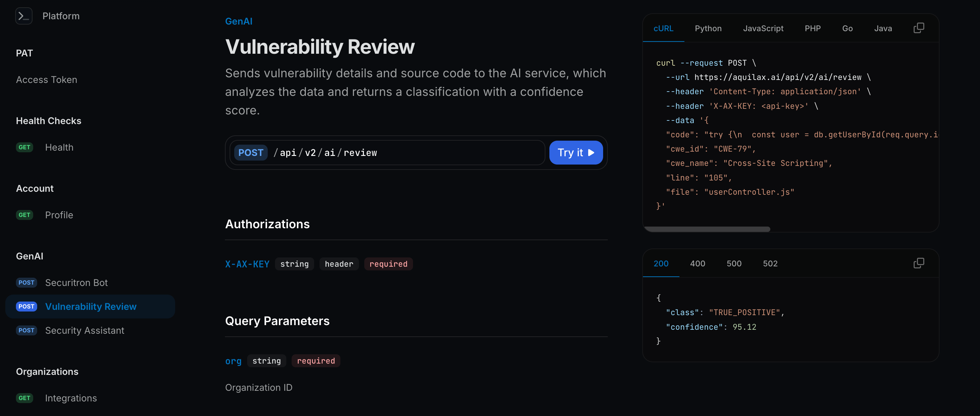Show the 400 response example
The height and width of the screenshot is (416, 980).
click(x=697, y=263)
